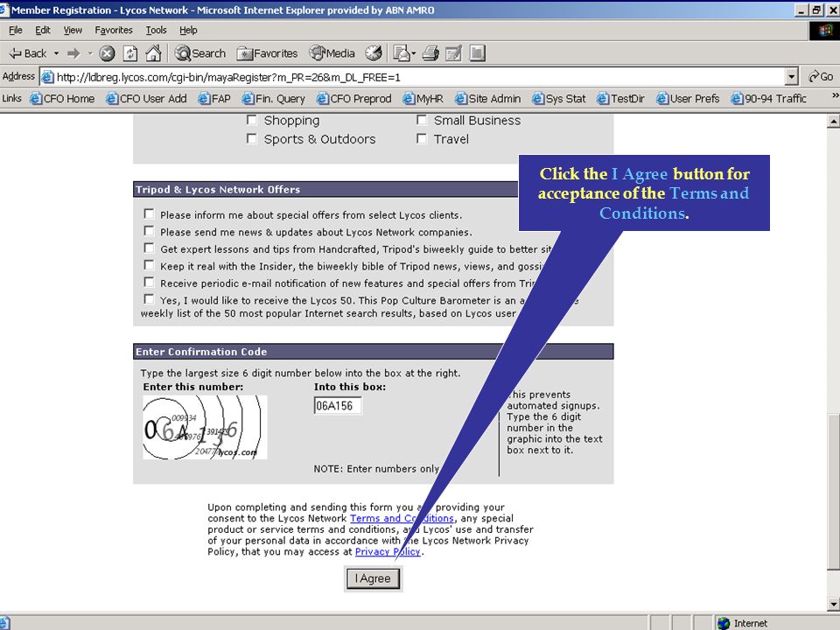Open the Sys Stat shortcut
The height and width of the screenshot is (630, 840).
pyautogui.click(x=559, y=99)
